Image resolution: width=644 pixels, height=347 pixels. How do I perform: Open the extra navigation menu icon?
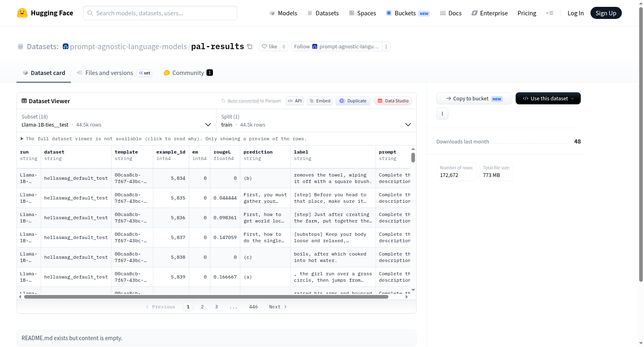tap(549, 13)
